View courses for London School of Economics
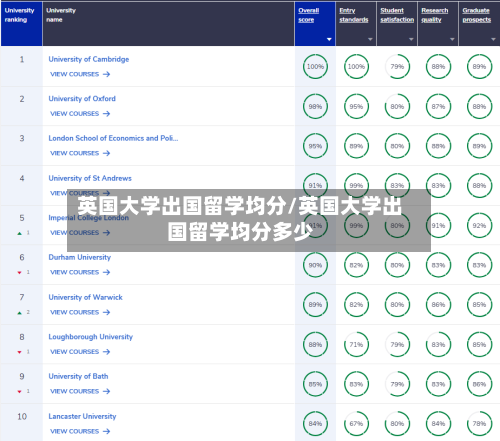The width and height of the screenshot is (500, 441). pyautogui.click(x=80, y=153)
